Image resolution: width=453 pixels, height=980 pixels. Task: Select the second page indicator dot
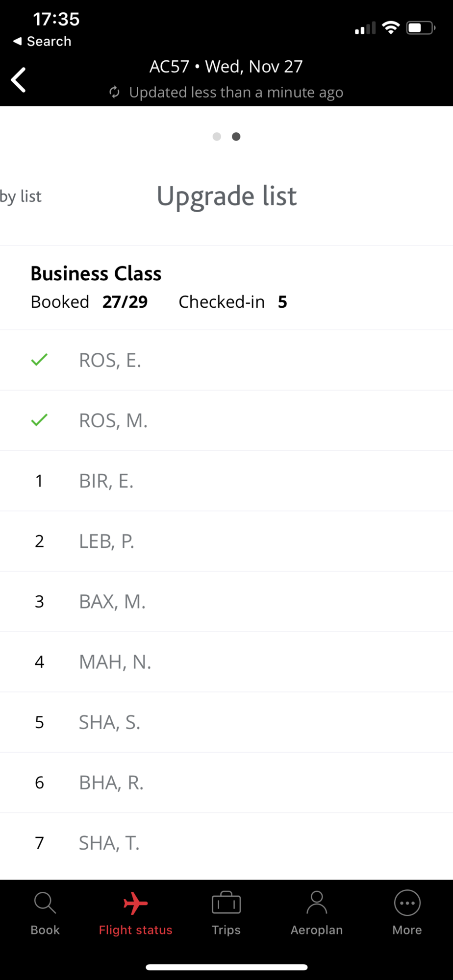coord(236,137)
